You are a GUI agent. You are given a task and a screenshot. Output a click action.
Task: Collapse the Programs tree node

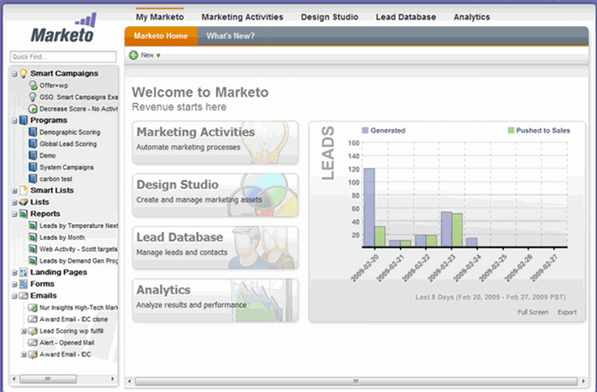14,121
